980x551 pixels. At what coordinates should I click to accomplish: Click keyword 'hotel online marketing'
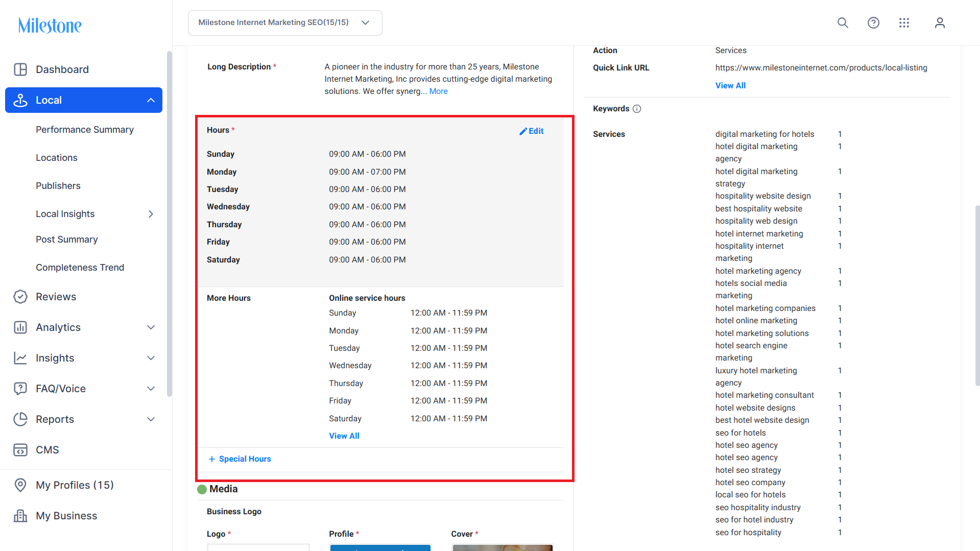(756, 321)
